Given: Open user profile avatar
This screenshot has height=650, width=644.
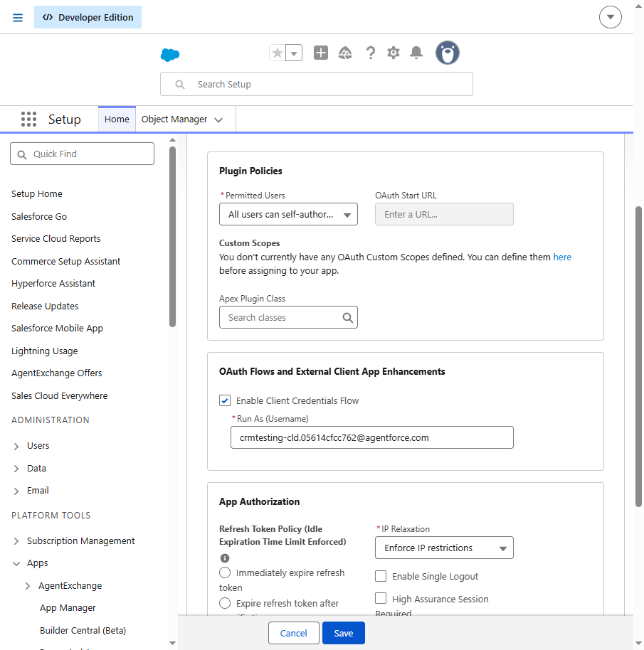Looking at the screenshot, I should 448,53.
